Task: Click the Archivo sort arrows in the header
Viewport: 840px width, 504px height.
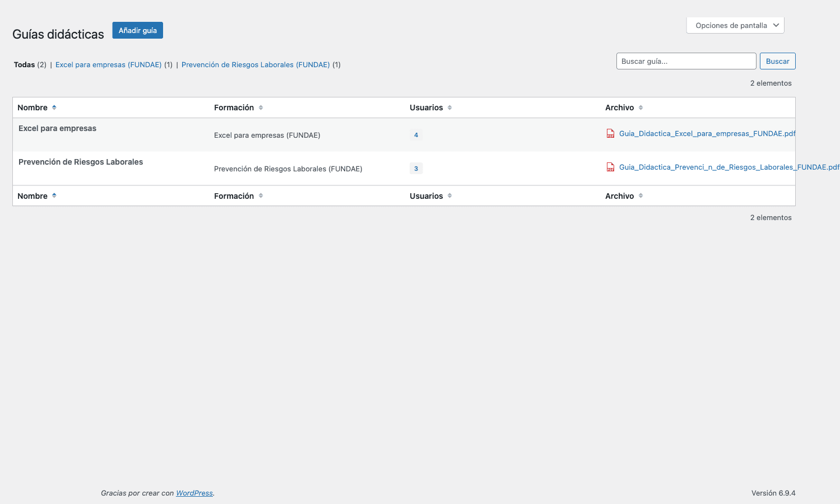Action: pos(641,108)
